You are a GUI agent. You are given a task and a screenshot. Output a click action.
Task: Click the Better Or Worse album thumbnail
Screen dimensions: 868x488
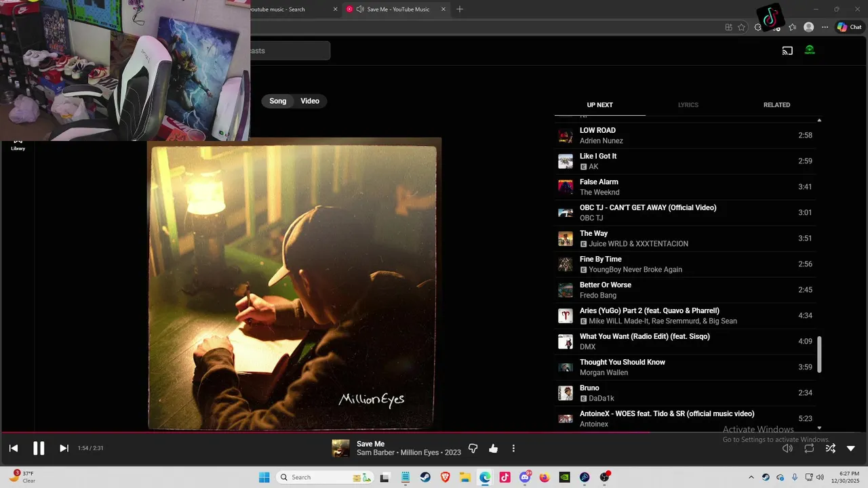pyautogui.click(x=566, y=290)
